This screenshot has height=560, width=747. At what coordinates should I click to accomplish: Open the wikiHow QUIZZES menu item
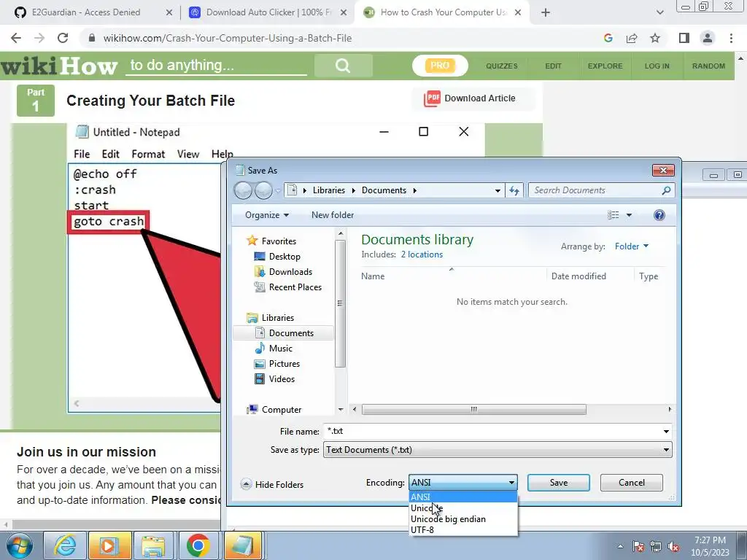pyautogui.click(x=502, y=66)
